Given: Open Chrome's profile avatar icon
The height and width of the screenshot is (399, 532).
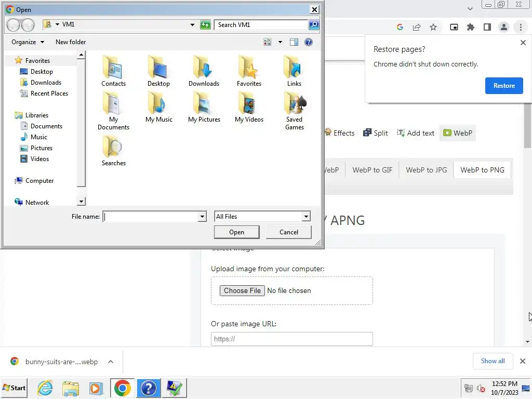Looking at the screenshot, I should pos(504,27).
